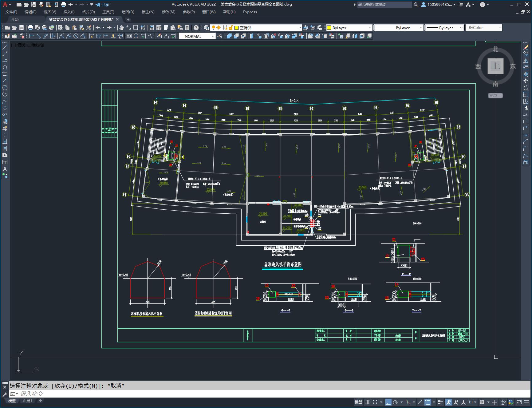
Task: Expand the layer dropdown showing 空调供
Action: [300, 28]
